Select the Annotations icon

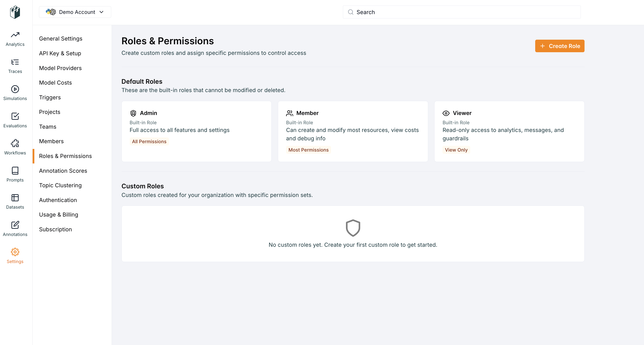15,229
